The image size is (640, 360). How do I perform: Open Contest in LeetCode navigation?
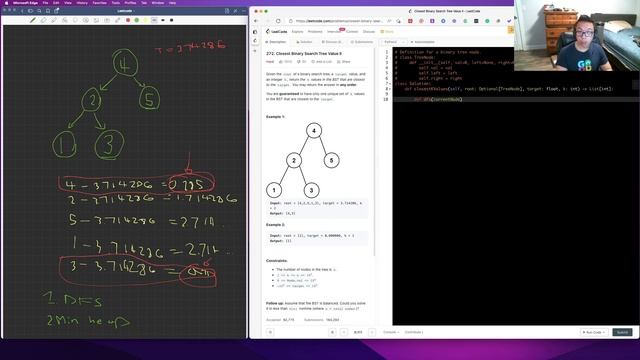352,31
